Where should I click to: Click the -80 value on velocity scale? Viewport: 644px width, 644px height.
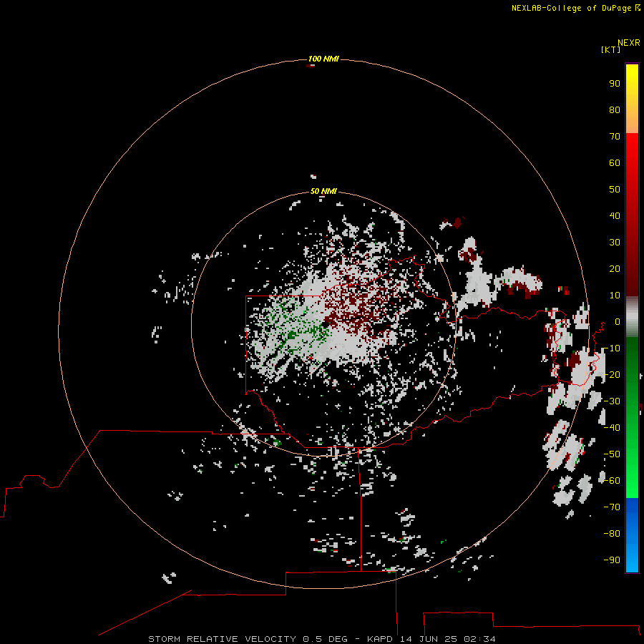[612, 534]
